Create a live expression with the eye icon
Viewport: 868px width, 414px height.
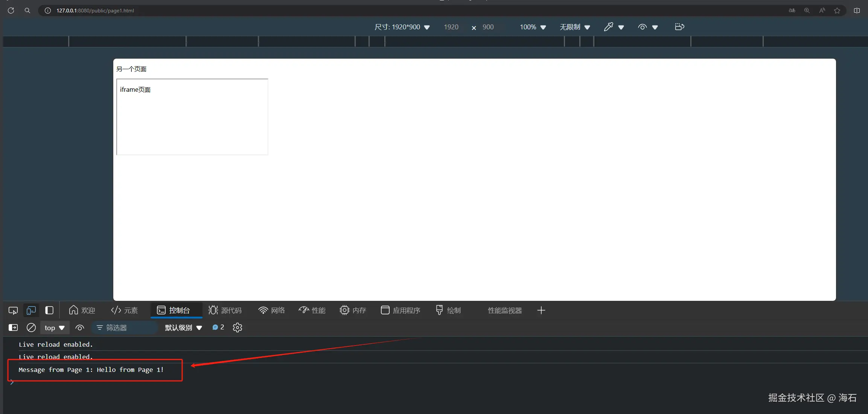[79, 328]
